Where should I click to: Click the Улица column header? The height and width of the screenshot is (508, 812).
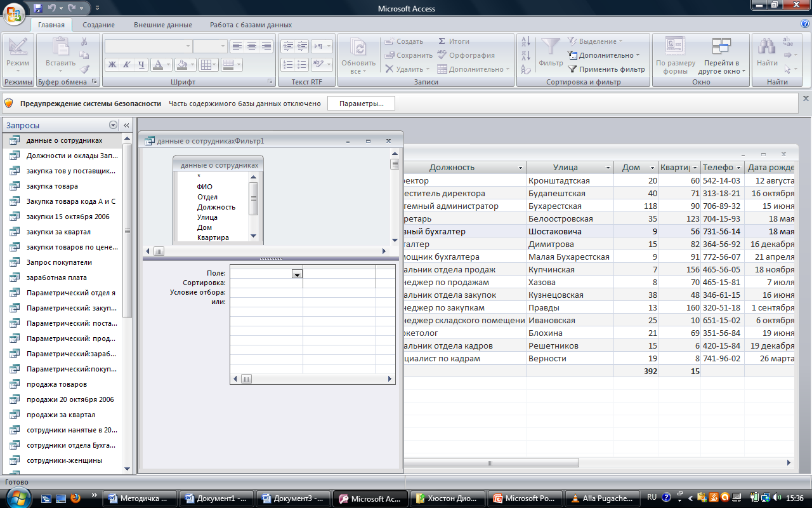point(565,168)
